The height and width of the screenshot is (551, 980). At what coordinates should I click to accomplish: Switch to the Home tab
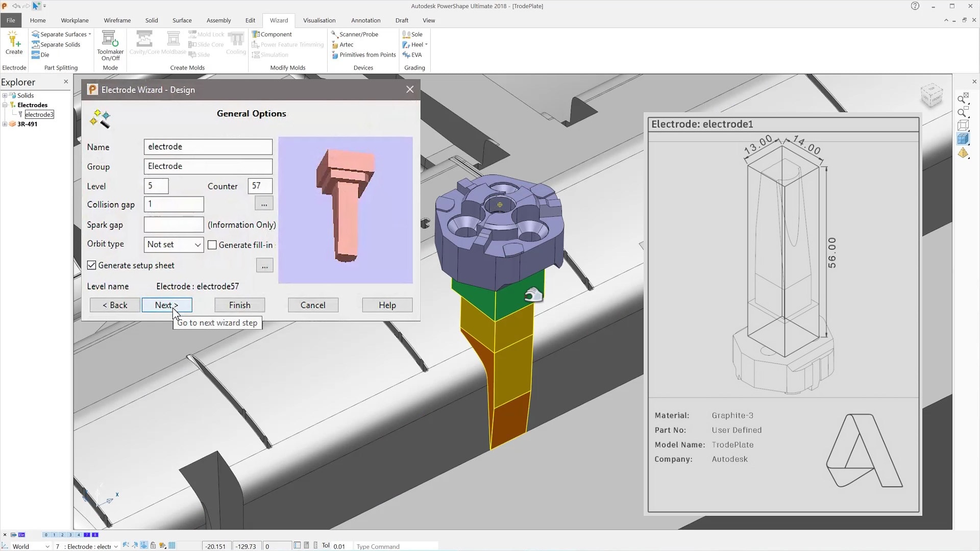38,20
